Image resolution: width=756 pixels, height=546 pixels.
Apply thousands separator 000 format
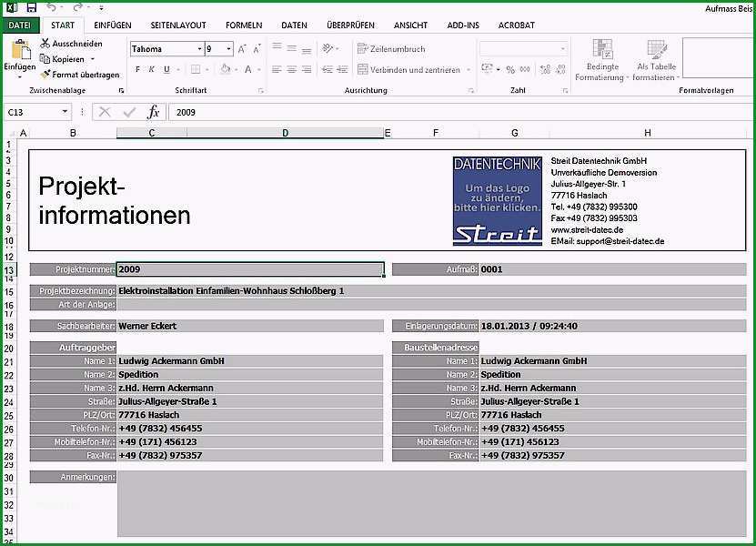coord(525,69)
